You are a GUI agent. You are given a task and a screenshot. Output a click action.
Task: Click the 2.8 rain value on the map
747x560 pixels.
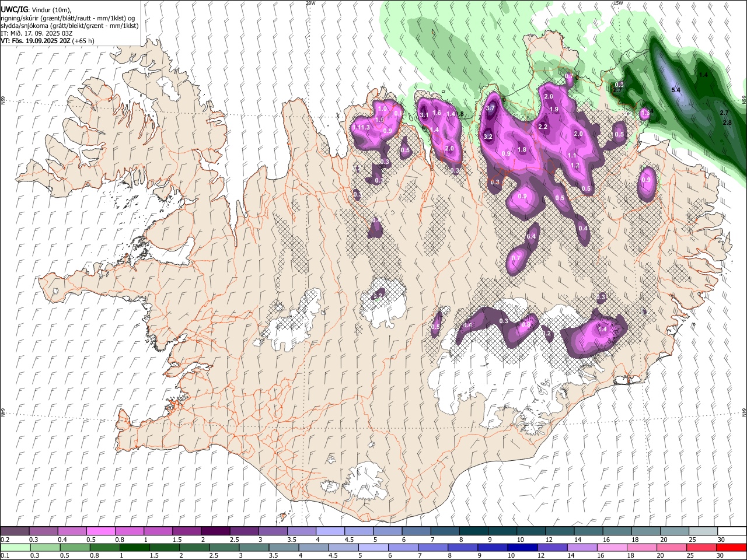(727, 123)
